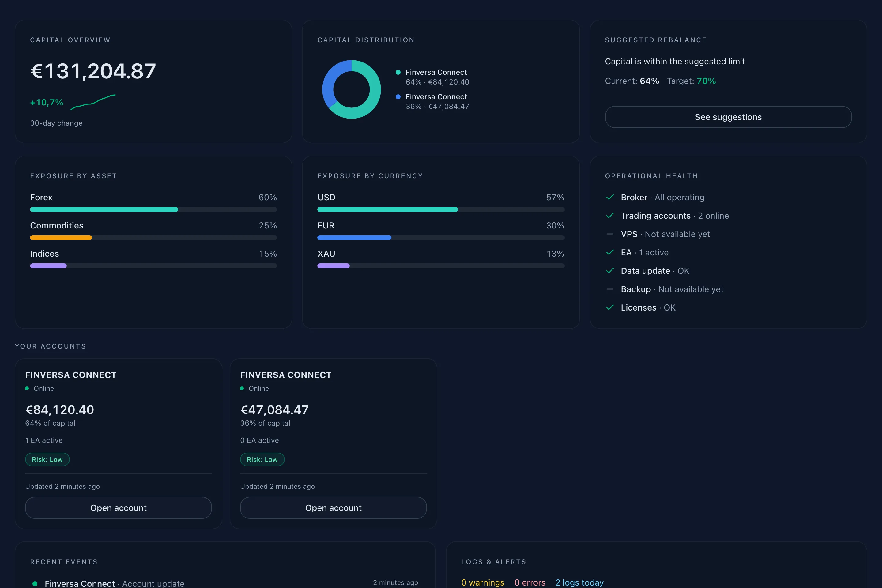Select the Commodities orange exposure bar
This screenshot has width=882, height=588.
coord(61,238)
